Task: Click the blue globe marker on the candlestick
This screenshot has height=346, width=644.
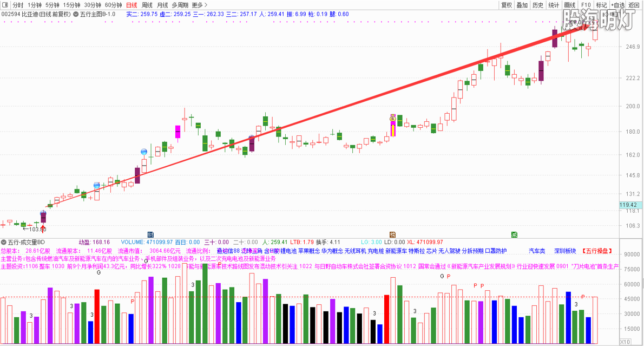Action: (144, 152)
